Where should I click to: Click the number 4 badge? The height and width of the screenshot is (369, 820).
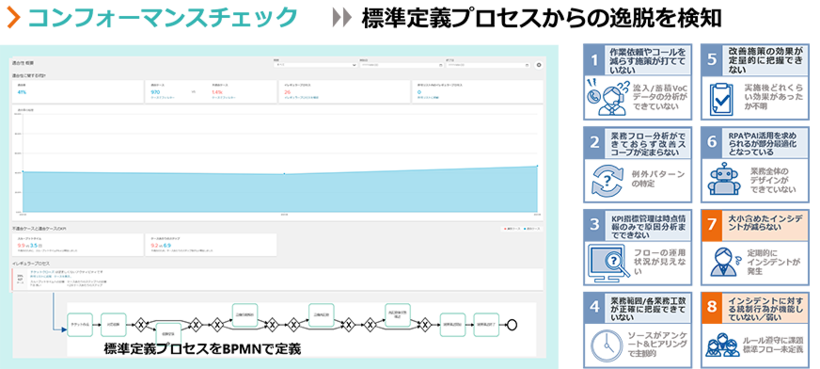[594, 307]
